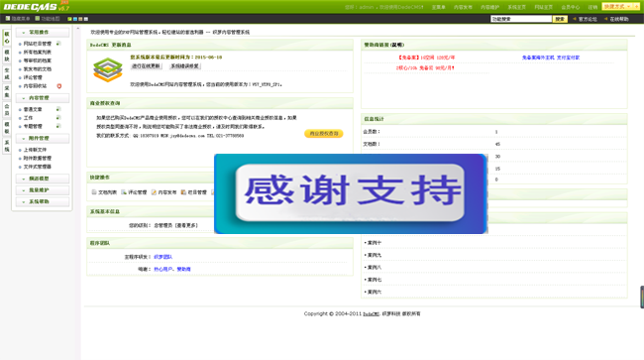Open the red 【免备案】 sponsor link

426,58
